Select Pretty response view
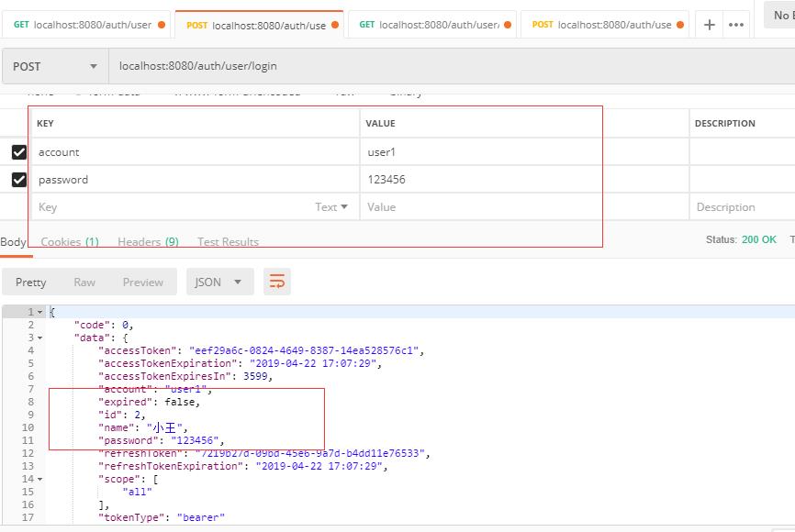 [30, 283]
